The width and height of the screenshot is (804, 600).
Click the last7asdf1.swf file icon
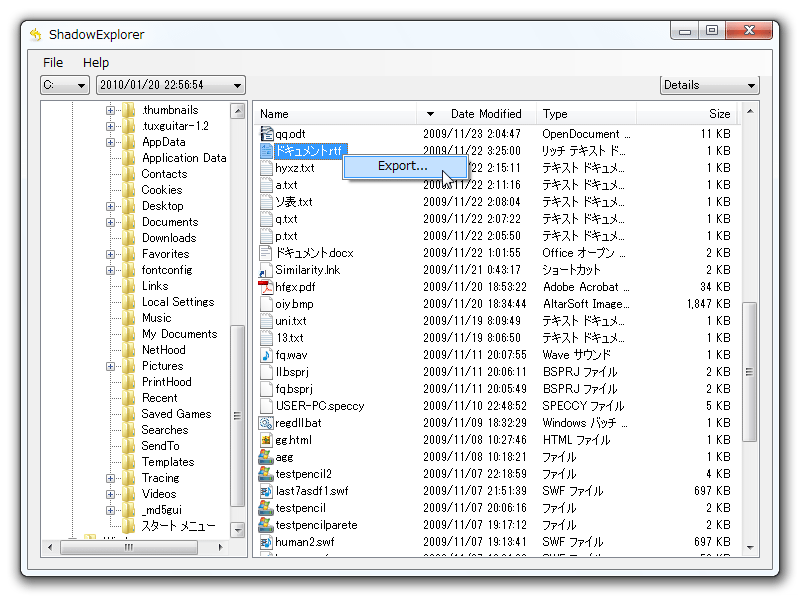point(266,491)
